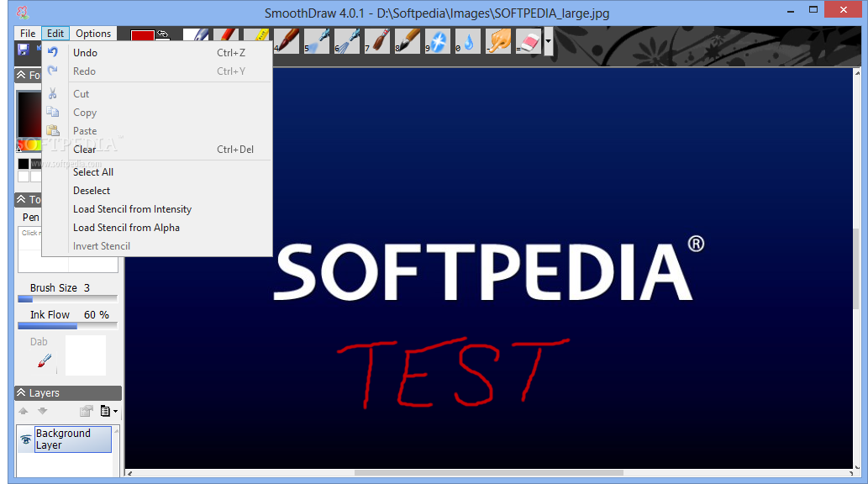Select spray airbrush tool number 6

coord(347,41)
